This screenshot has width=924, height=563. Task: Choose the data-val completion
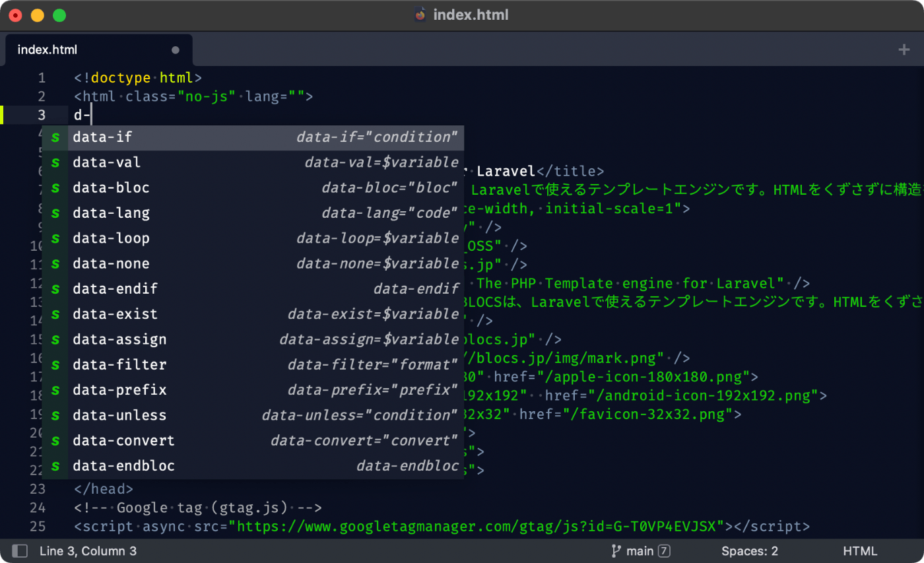click(253, 162)
